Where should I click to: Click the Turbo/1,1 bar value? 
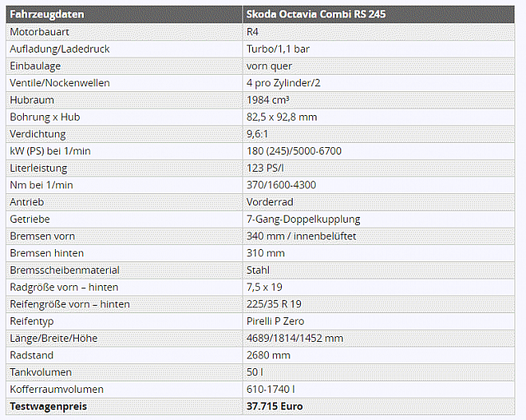coord(278,48)
